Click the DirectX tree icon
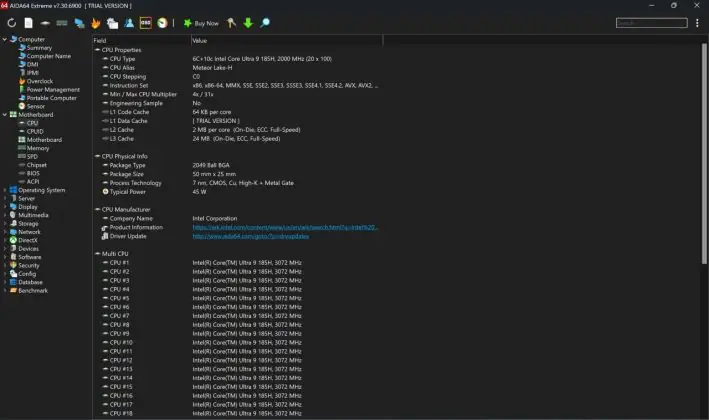The image size is (709, 420). pos(13,241)
